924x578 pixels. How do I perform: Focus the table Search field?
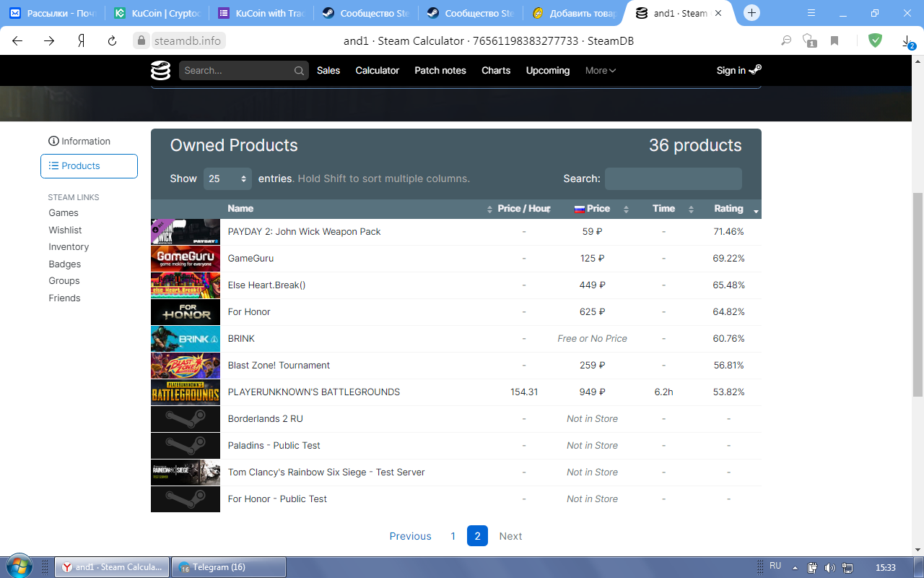click(673, 178)
